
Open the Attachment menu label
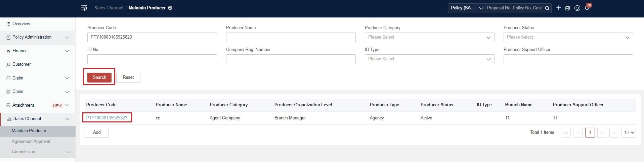pyautogui.click(x=23, y=105)
